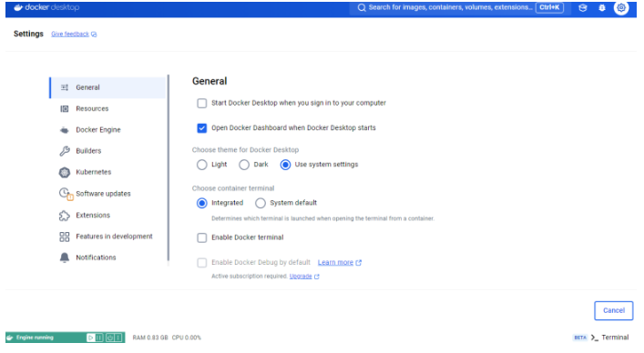Click the Extensions puzzle piece icon
The height and width of the screenshot is (353, 644).
click(x=65, y=216)
